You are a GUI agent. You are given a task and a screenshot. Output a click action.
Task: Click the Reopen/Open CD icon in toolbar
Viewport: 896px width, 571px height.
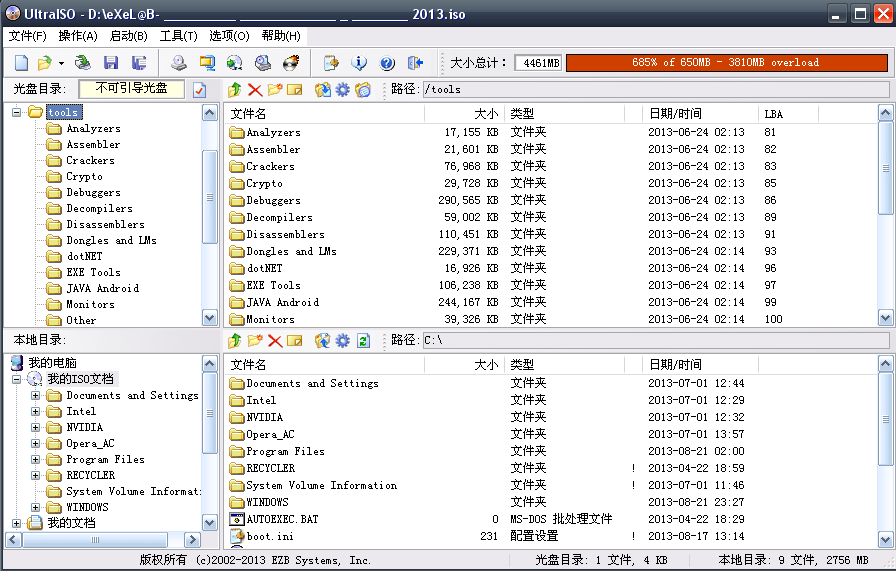click(83, 63)
